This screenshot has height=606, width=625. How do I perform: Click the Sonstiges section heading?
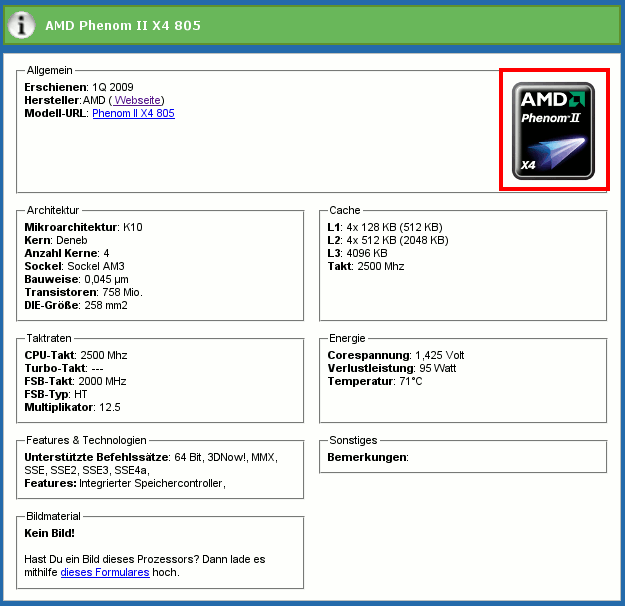(x=353, y=440)
